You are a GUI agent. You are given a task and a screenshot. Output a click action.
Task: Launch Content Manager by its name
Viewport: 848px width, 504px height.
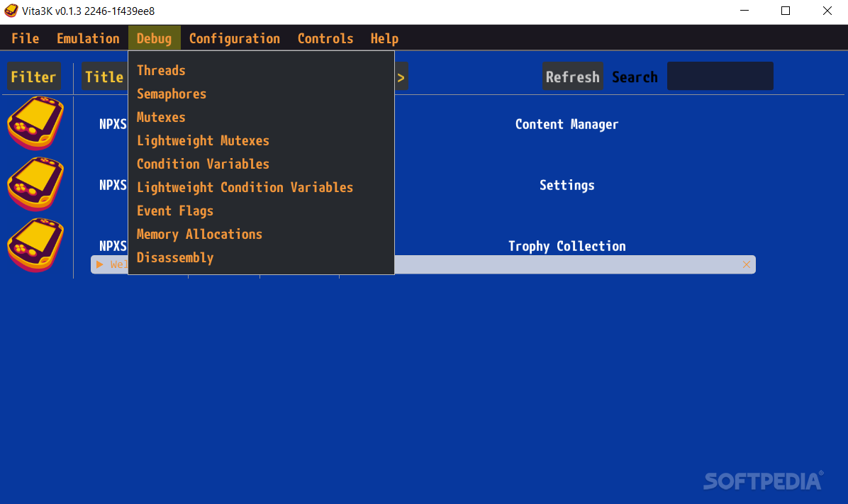[x=567, y=124]
